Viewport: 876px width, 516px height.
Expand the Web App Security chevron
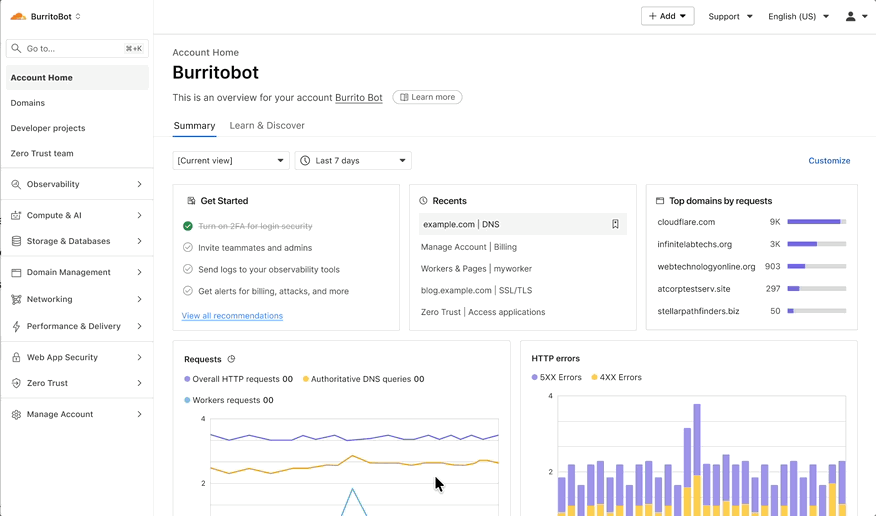pos(140,357)
